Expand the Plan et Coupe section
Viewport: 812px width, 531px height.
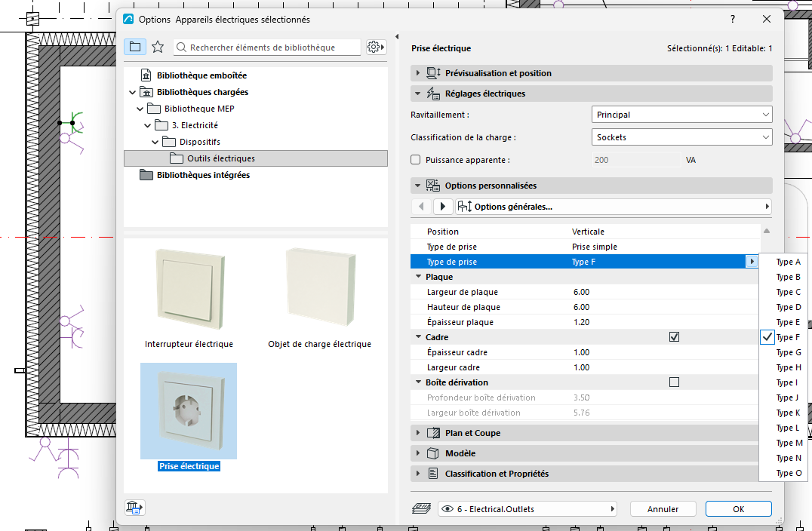[418, 433]
